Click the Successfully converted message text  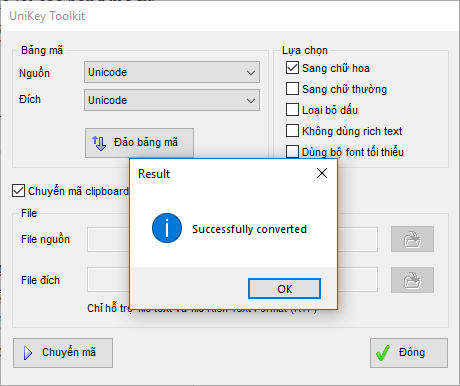point(249,229)
